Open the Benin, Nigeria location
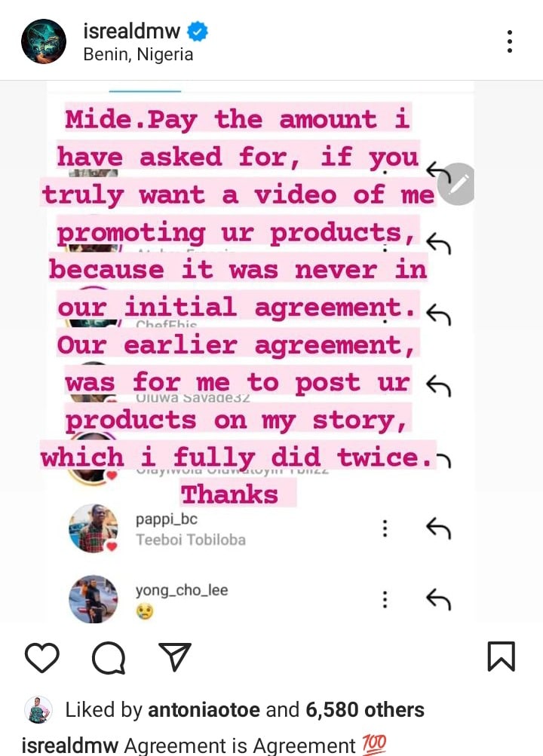543x756 pixels. (x=138, y=55)
